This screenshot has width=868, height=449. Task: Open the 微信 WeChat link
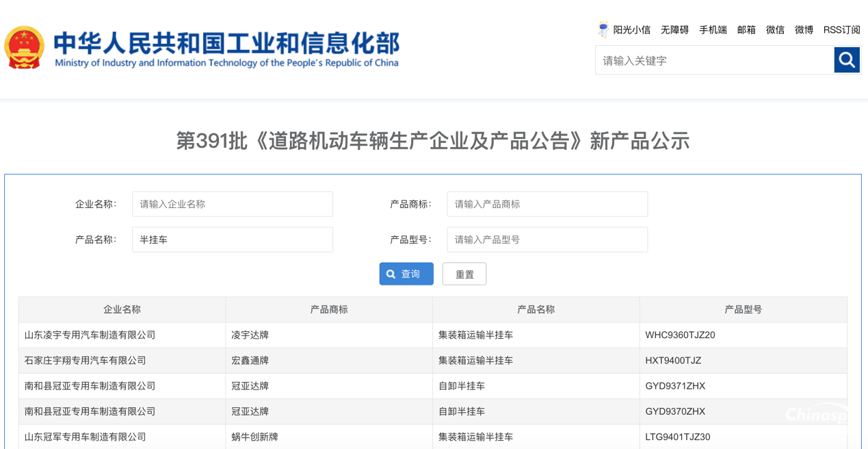coord(774,29)
